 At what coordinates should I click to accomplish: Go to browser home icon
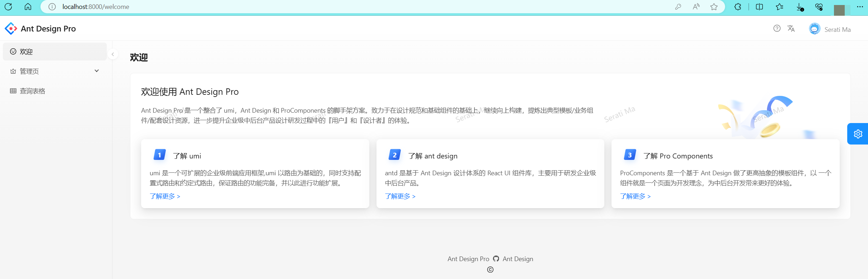(x=28, y=6)
